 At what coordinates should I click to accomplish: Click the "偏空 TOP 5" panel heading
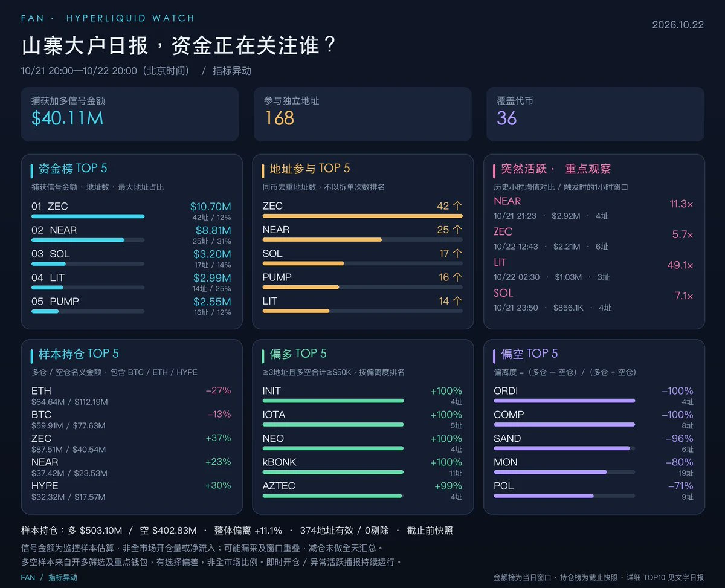(x=529, y=354)
